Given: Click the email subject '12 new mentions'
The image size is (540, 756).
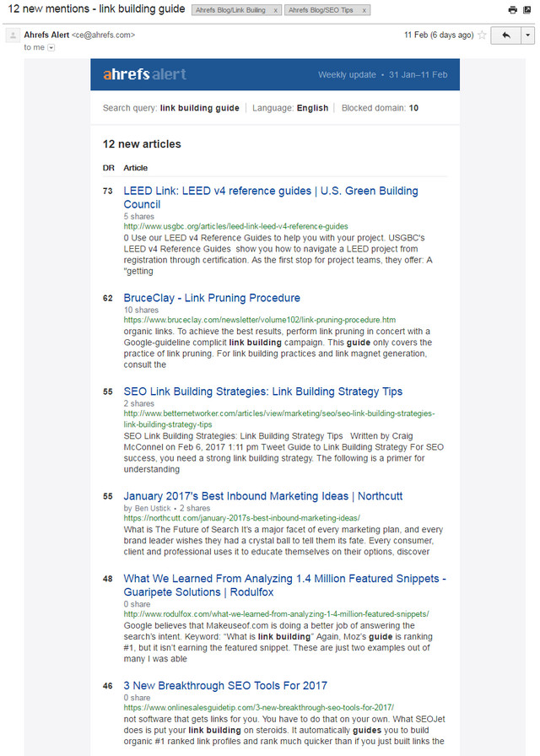Looking at the screenshot, I should click(x=96, y=9).
